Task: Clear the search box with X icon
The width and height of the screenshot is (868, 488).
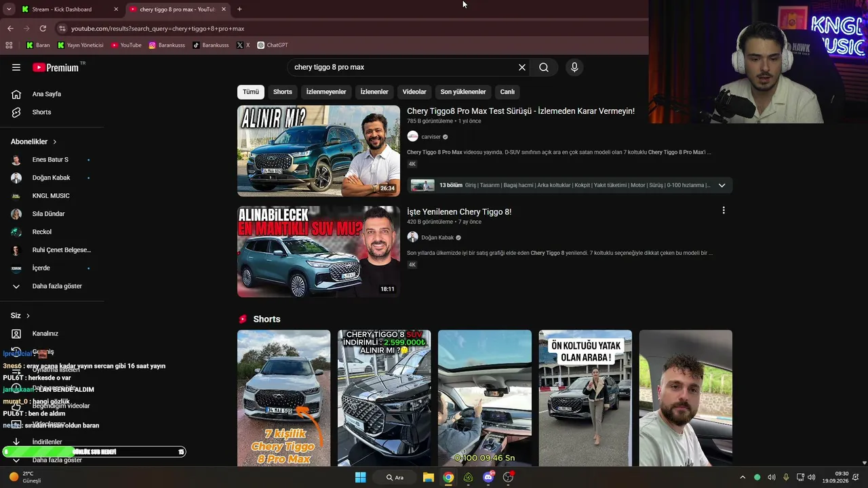Action: (x=522, y=67)
